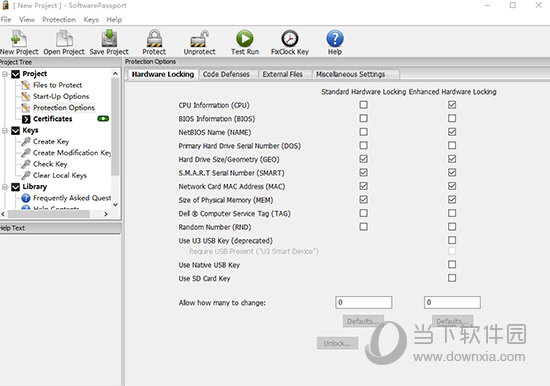The height and width of the screenshot is (386, 550).
Task: Uncheck standard Hard Drive Size/Geometry checkbox
Action: (363, 159)
